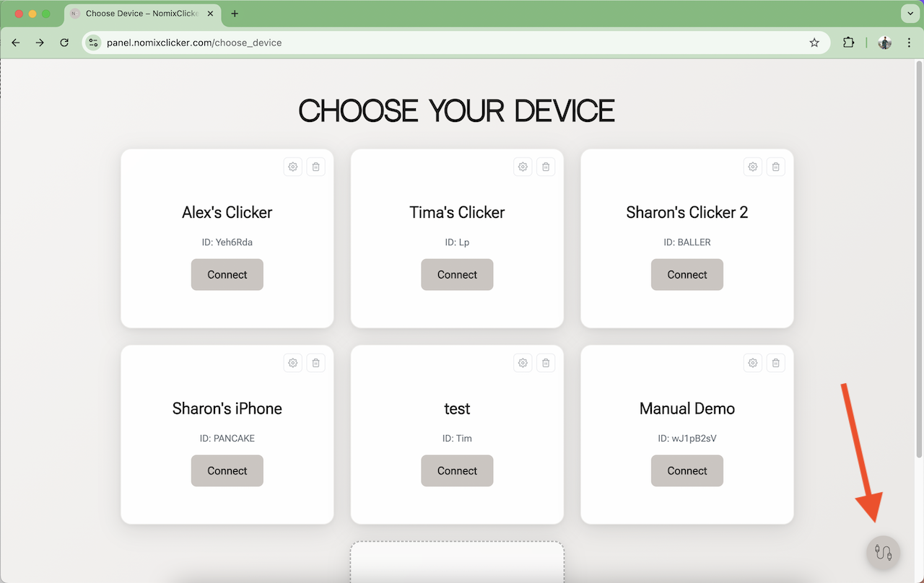This screenshot has width=924, height=583.
Task: Open the browser extensions menu
Action: (848, 43)
